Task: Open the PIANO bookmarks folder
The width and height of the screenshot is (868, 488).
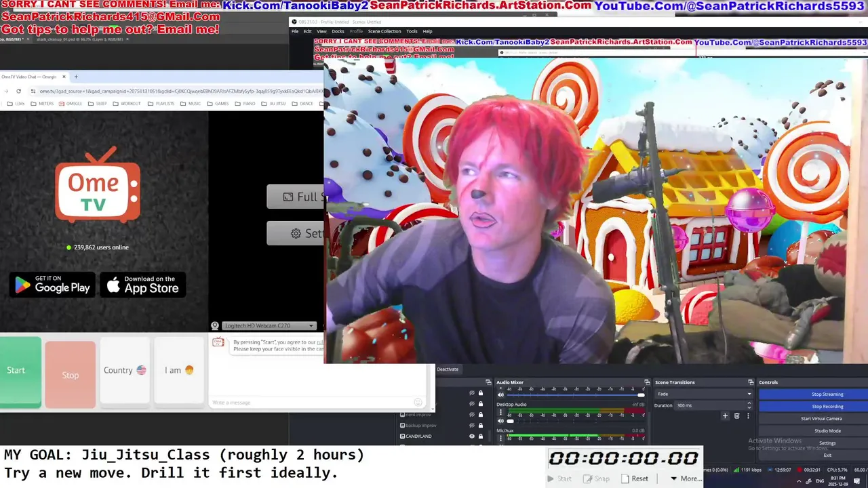Action: 245,104
